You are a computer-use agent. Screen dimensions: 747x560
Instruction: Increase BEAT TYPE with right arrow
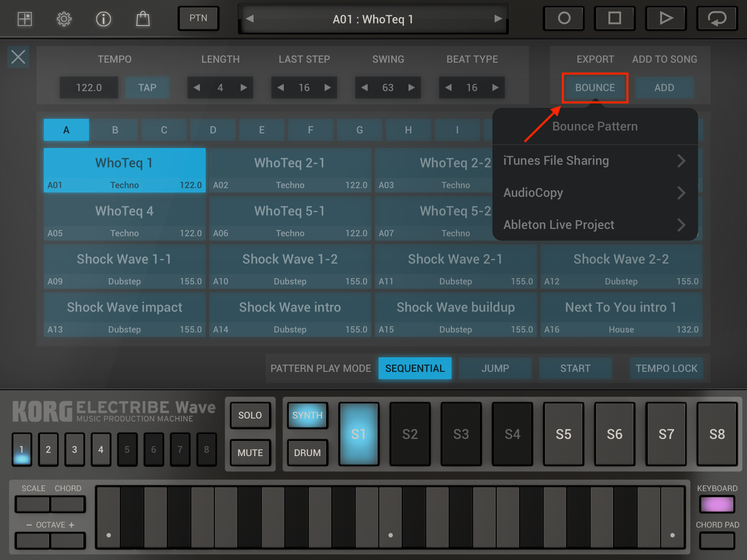click(x=495, y=87)
